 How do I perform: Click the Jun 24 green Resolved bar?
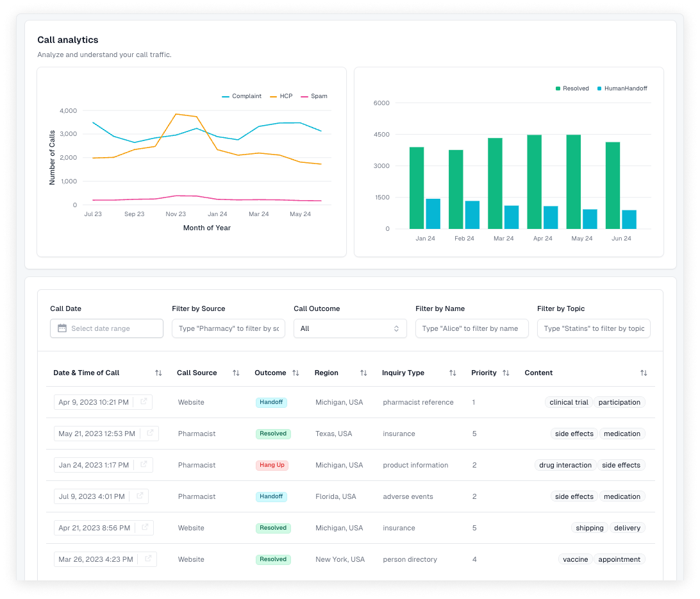pos(613,185)
